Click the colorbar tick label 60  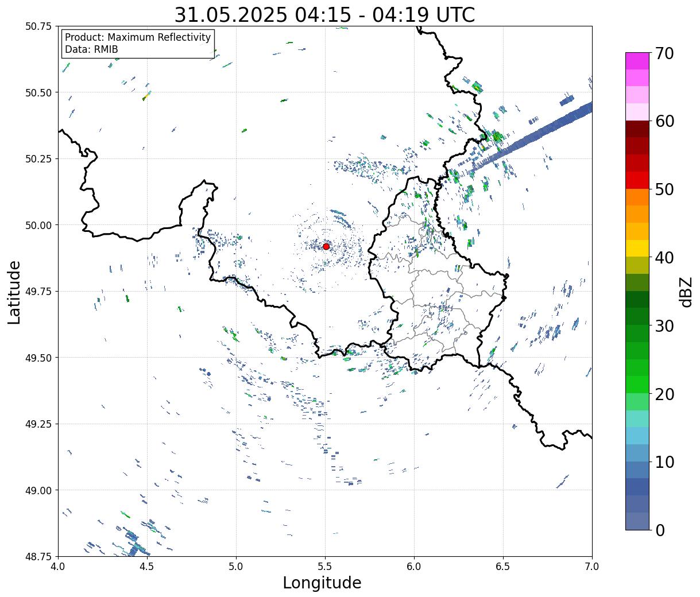(x=664, y=121)
